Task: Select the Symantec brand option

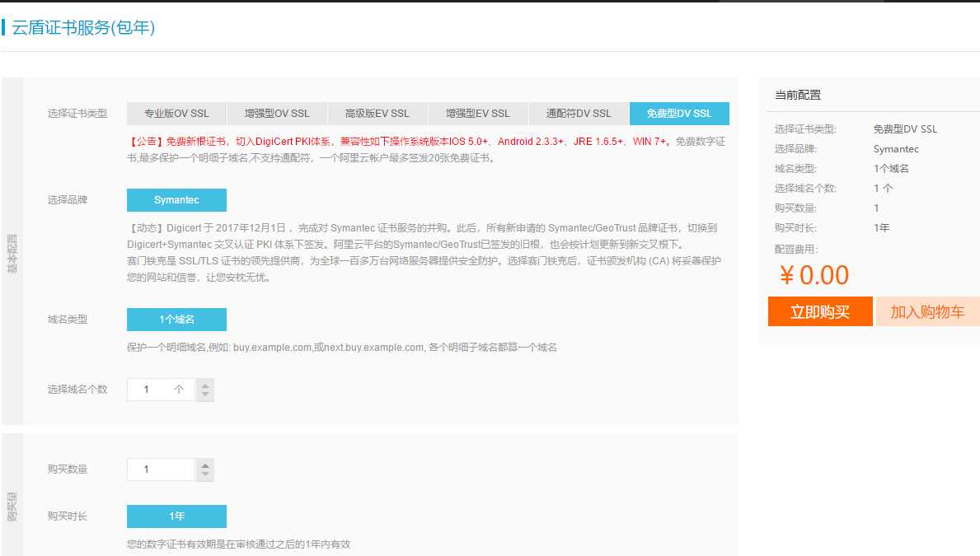Action: (x=176, y=199)
